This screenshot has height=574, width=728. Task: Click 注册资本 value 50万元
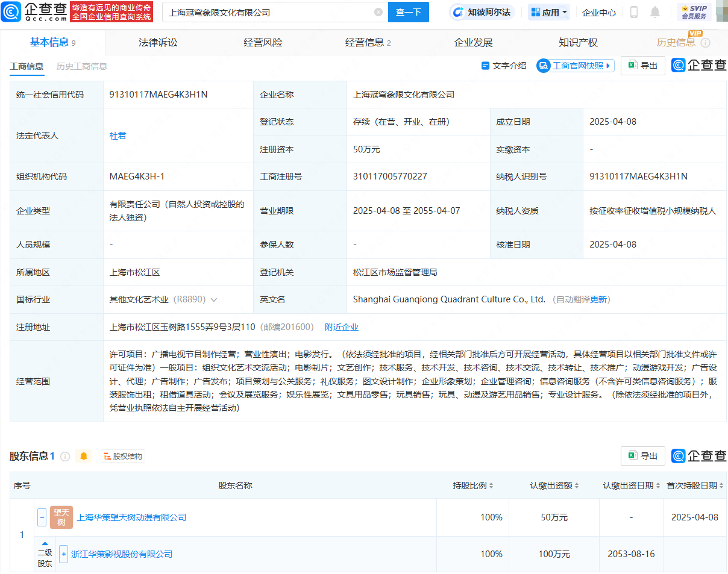pos(366,149)
